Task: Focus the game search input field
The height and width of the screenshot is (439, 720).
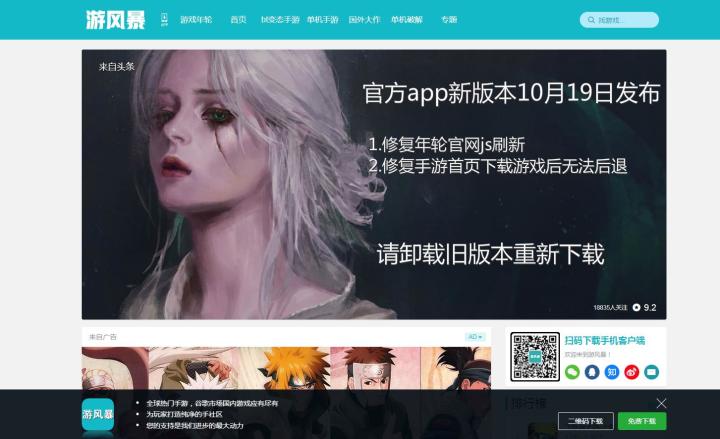Action: pyautogui.click(x=619, y=20)
